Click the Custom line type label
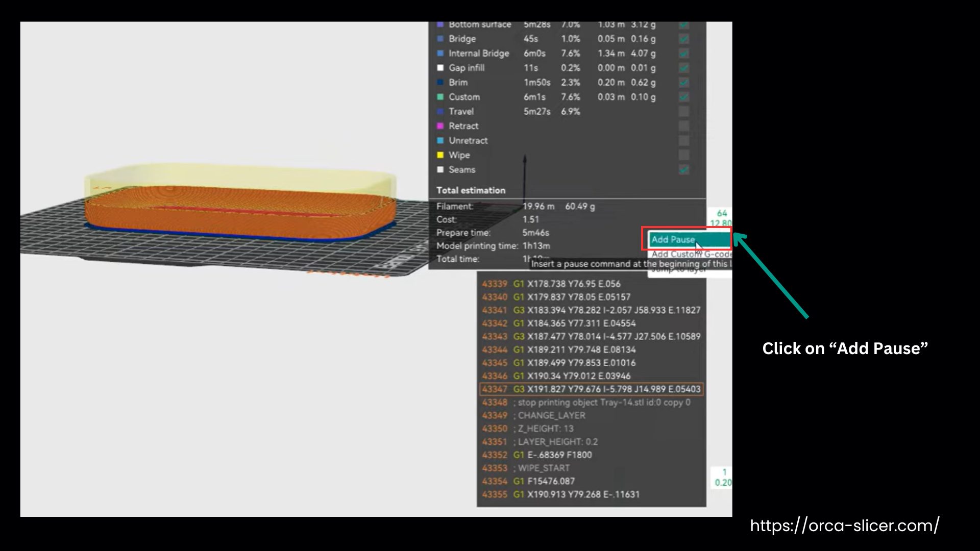The image size is (980, 551). 464,97
